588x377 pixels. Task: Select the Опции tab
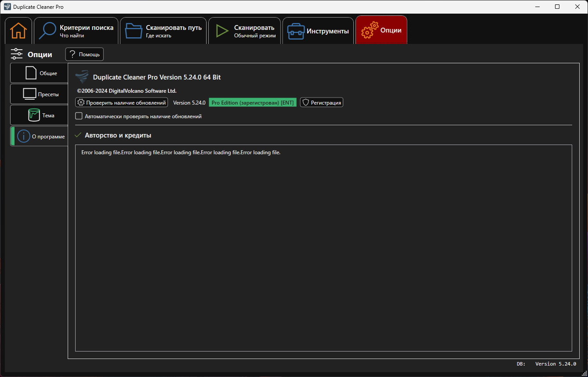click(381, 31)
